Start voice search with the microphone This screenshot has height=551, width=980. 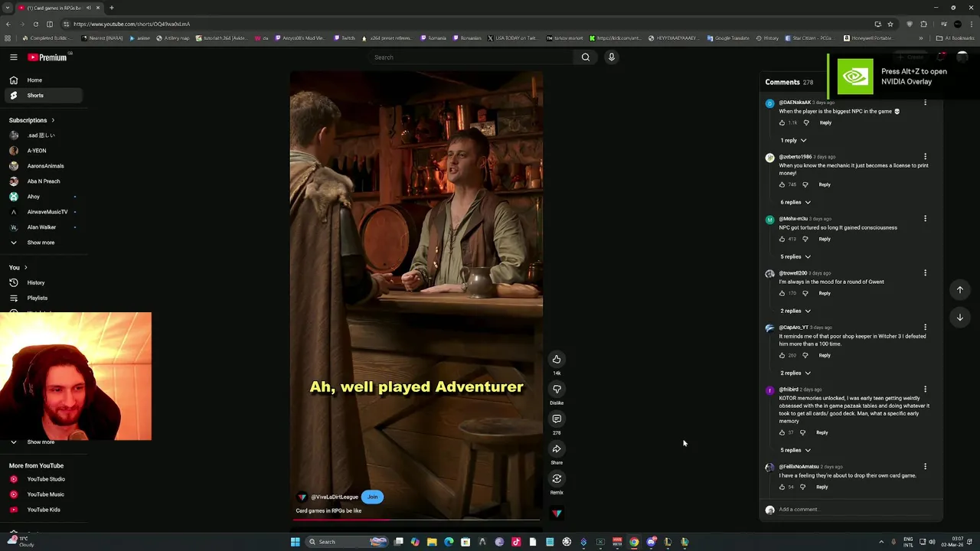pos(611,57)
